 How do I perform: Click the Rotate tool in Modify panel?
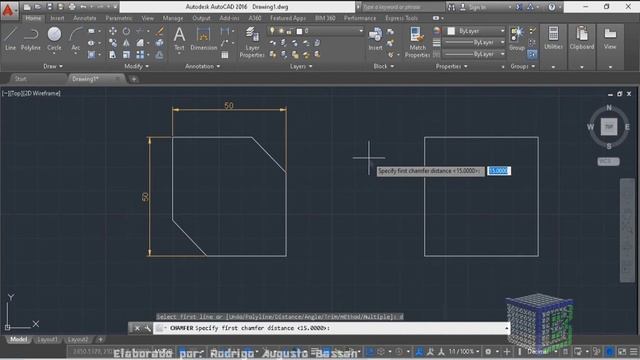(x=127, y=31)
